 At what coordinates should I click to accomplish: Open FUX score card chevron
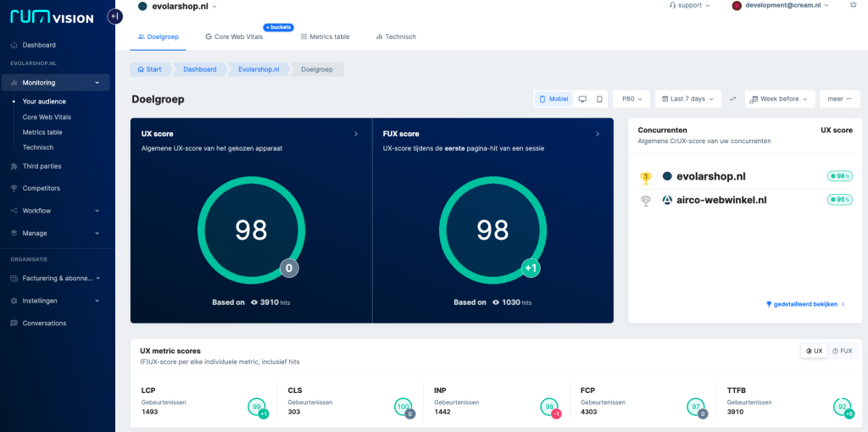(x=598, y=134)
